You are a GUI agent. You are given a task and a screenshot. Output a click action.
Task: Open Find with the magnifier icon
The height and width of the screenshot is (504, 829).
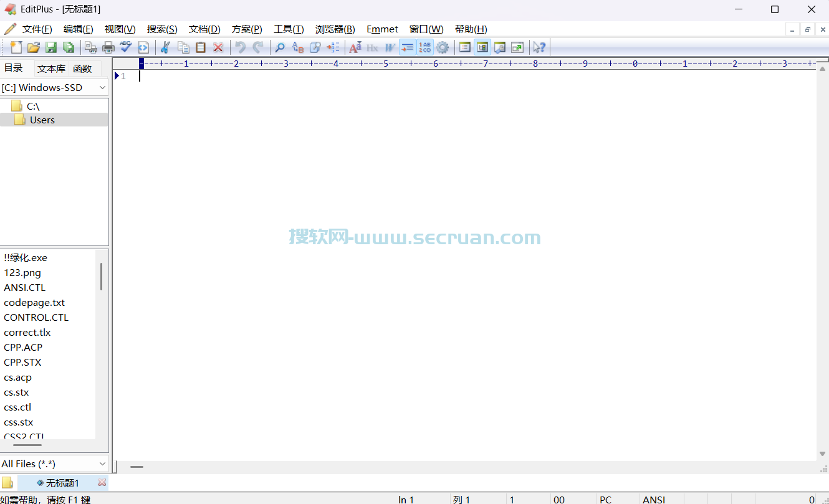[x=280, y=47]
